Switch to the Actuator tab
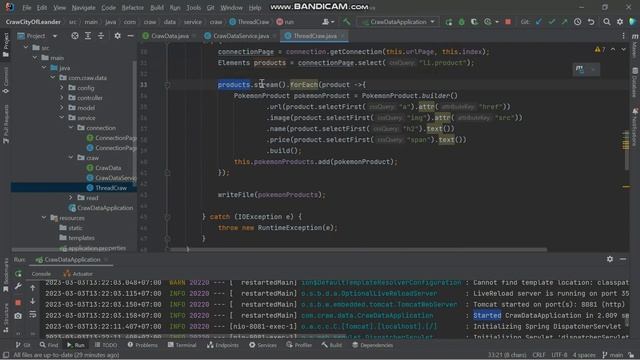This screenshot has height=360, width=640. (x=78, y=274)
